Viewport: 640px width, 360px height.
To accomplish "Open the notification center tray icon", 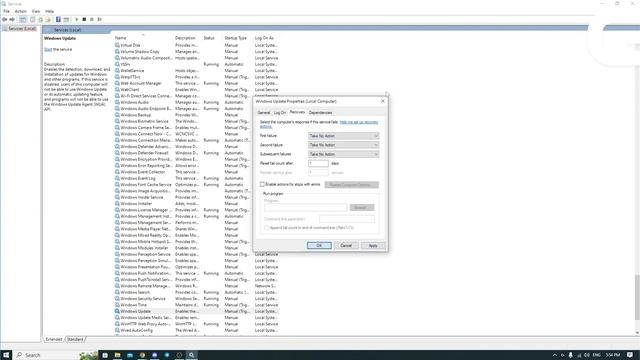I will [630, 355].
